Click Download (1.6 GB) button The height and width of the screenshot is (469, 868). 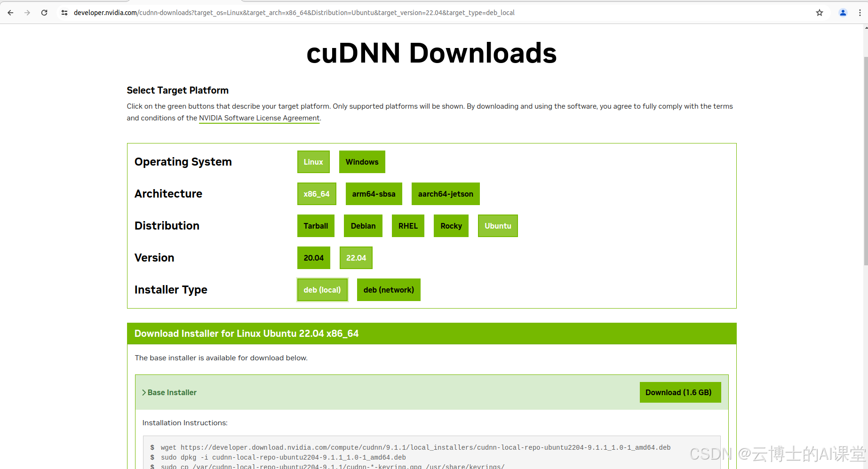point(680,392)
